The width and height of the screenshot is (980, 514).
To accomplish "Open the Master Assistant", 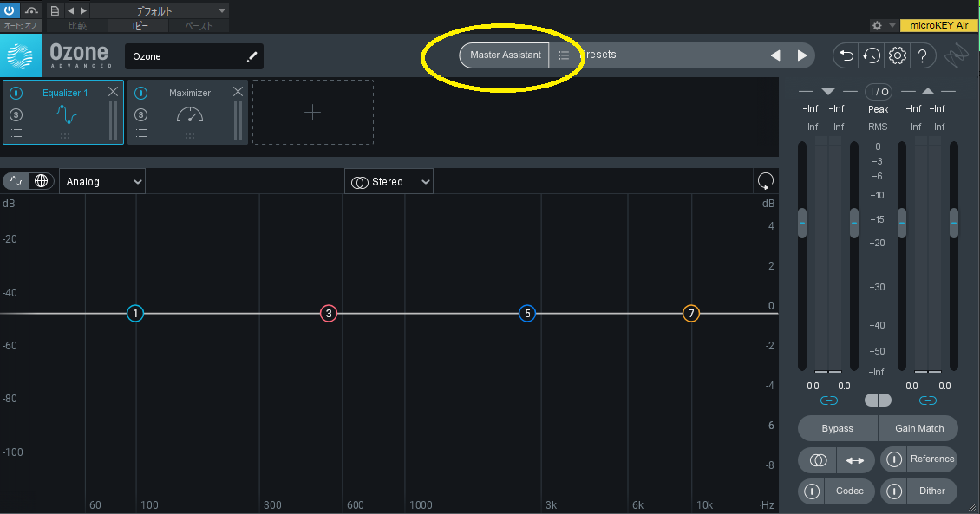I will (505, 55).
